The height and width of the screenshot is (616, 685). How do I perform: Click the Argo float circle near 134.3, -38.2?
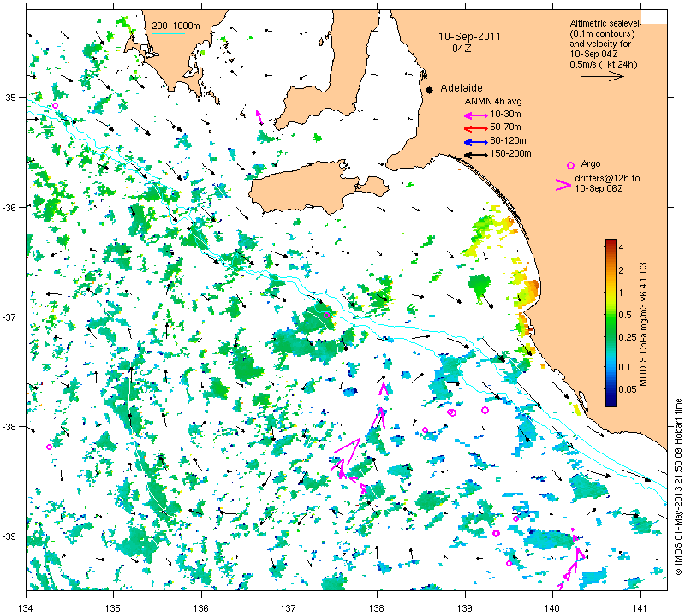[49, 447]
